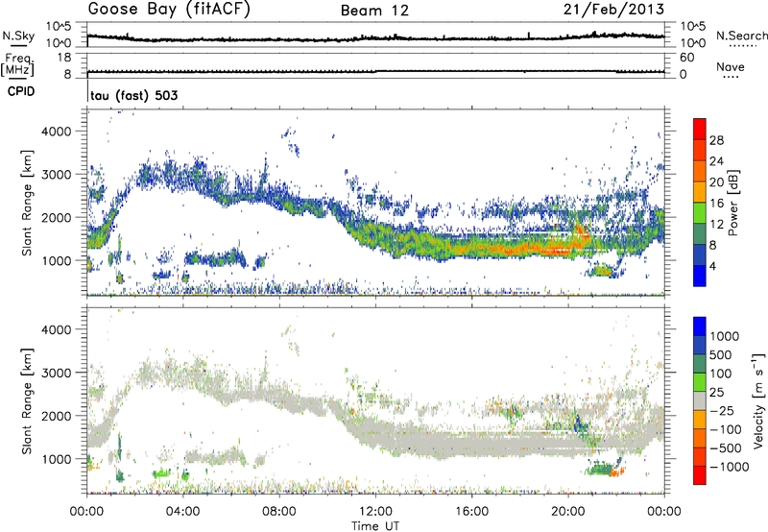Viewport: 768px width, 532px height.
Task: Click the 04:00 time axis label
Action: pyautogui.click(x=182, y=512)
